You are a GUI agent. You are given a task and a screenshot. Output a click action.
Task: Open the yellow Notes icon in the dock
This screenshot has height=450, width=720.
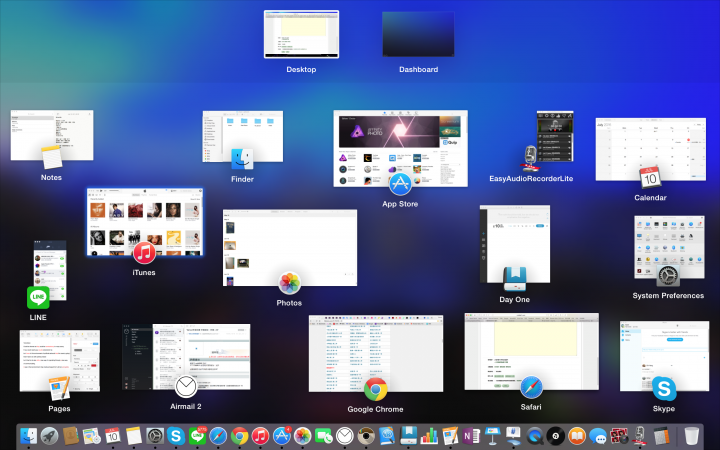point(134,436)
